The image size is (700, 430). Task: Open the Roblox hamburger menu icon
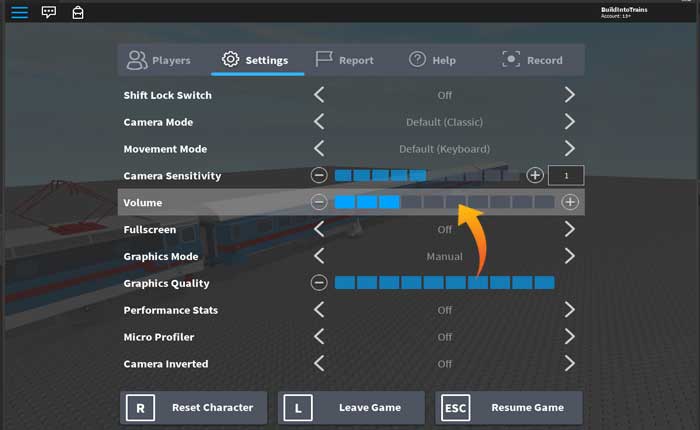tap(19, 12)
